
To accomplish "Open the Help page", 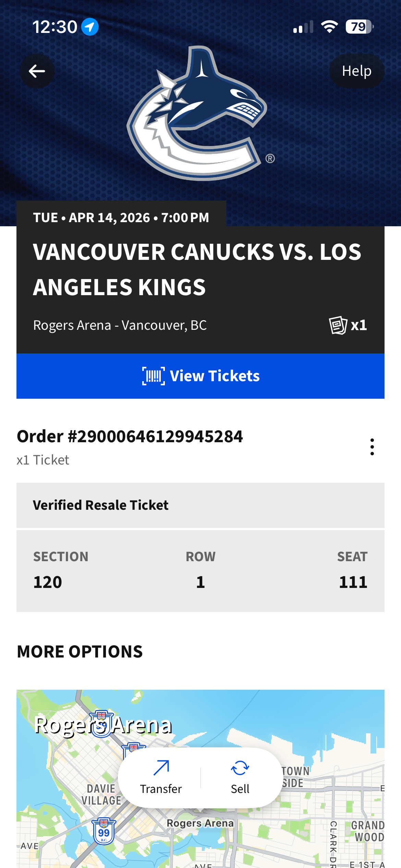I will pyautogui.click(x=356, y=71).
